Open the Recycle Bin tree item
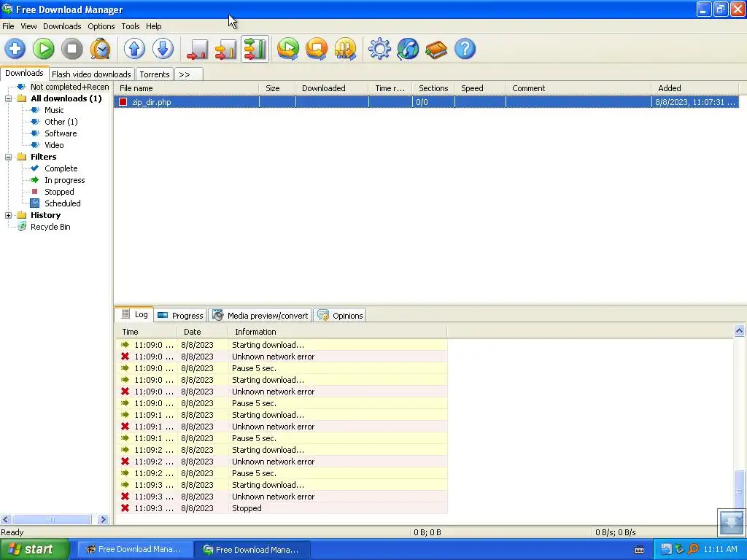 [x=50, y=227]
